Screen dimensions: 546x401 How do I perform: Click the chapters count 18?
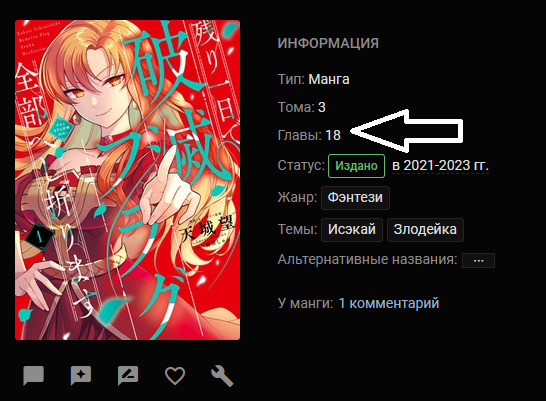tap(333, 135)
